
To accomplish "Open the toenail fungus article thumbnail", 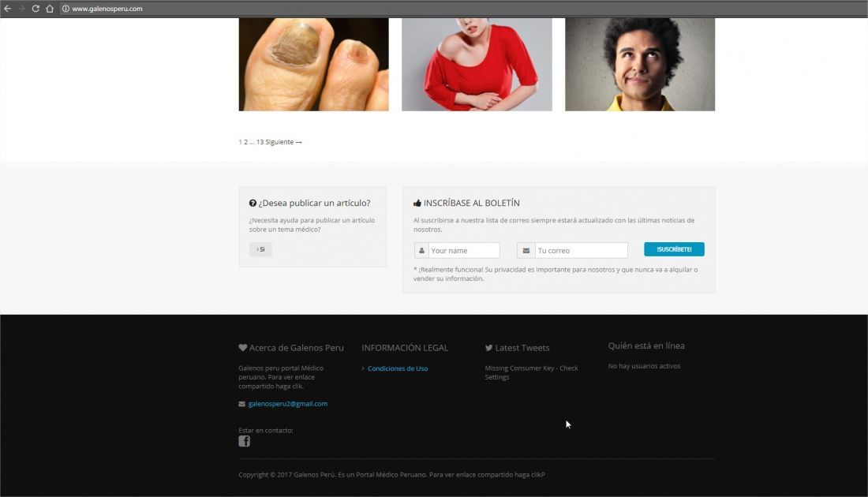I will (x=314, y=64).
